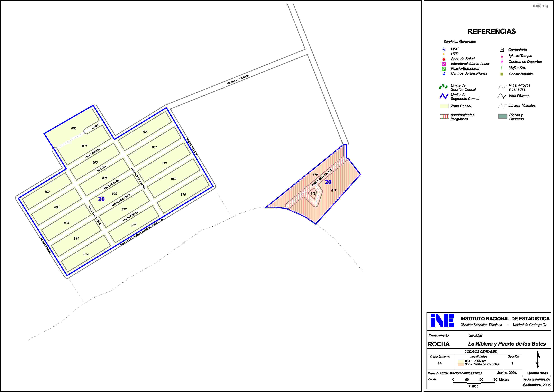
Task: Click block number 800 on the map
Action: pyautogui.click(x=74, y=128)
